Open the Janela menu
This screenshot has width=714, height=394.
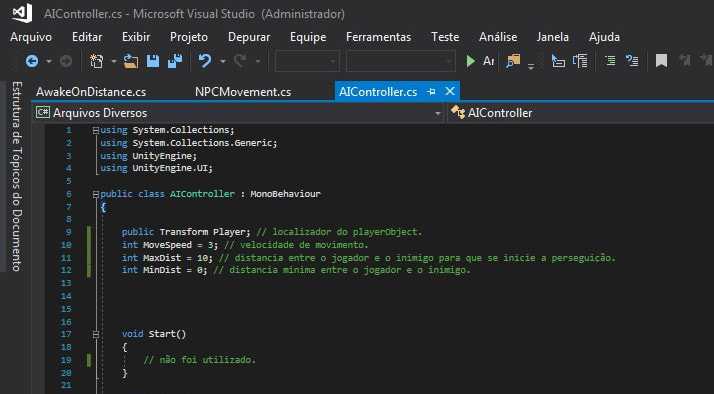coord(552,37)
